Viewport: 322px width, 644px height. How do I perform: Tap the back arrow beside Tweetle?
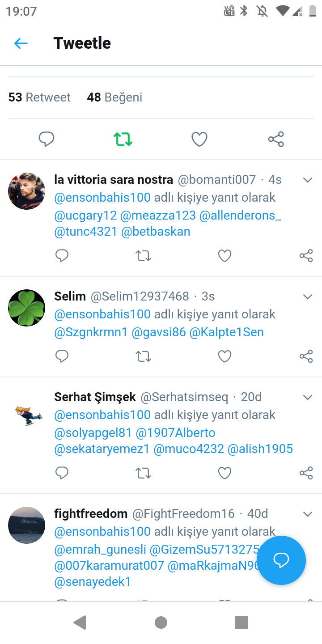coord(21,43)
